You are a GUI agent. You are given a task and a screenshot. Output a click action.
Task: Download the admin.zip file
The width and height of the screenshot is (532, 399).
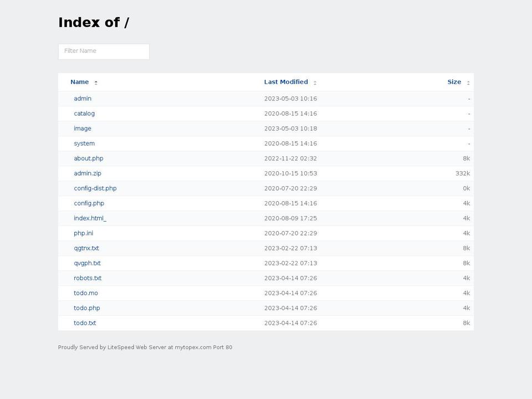click(88, 173)
